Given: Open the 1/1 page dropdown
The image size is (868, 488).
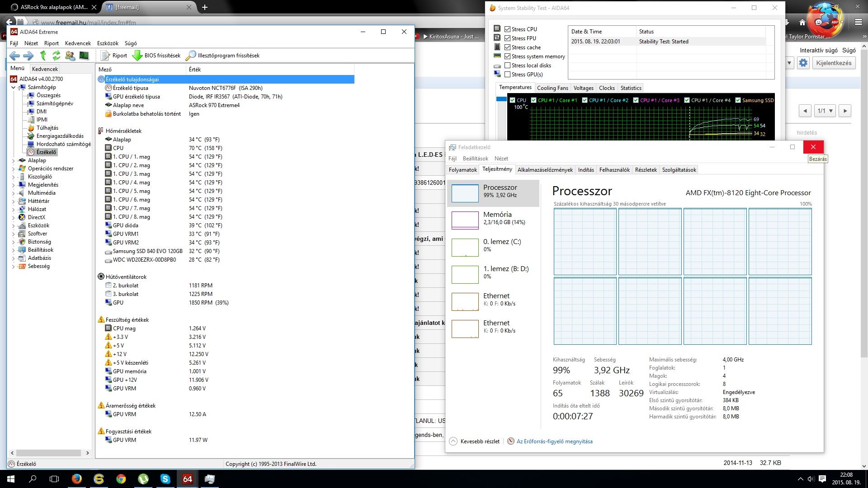Looking at the screenshot, I should pos(825,111).
